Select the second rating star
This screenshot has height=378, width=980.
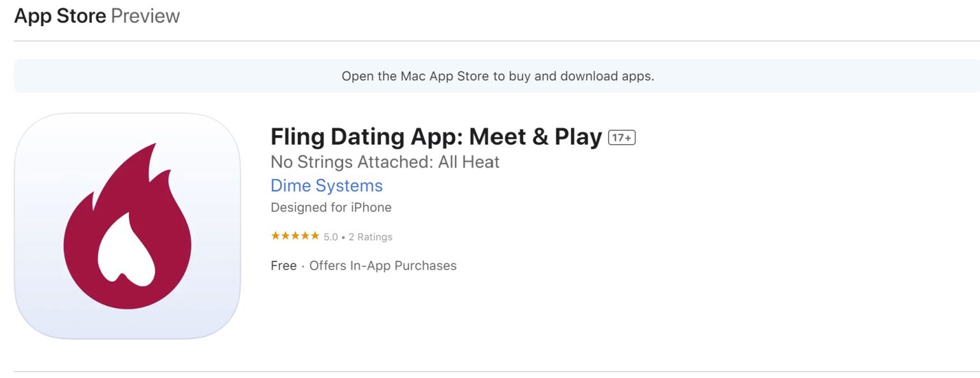(x=284, y=235)
